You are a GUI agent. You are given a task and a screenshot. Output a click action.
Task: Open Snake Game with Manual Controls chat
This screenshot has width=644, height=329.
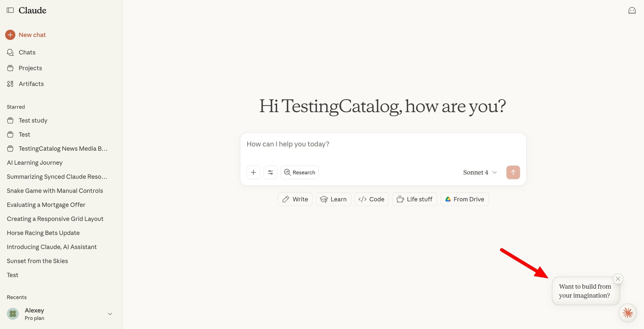coord(55,191)
